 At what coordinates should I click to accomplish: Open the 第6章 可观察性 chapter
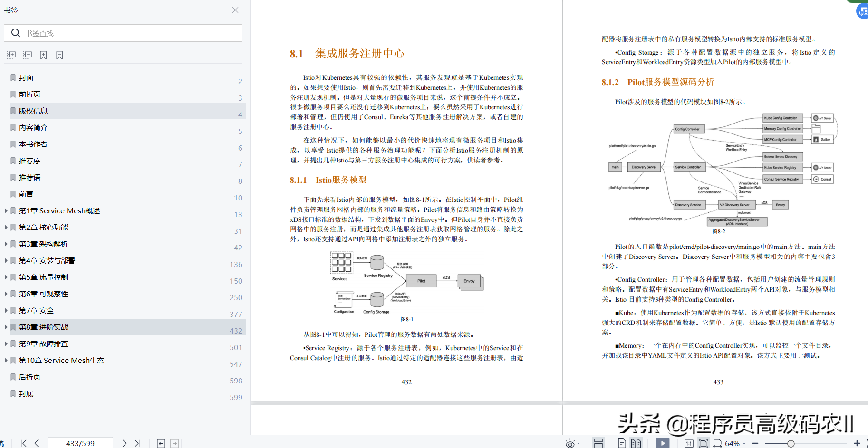click(x=44, y=294)
